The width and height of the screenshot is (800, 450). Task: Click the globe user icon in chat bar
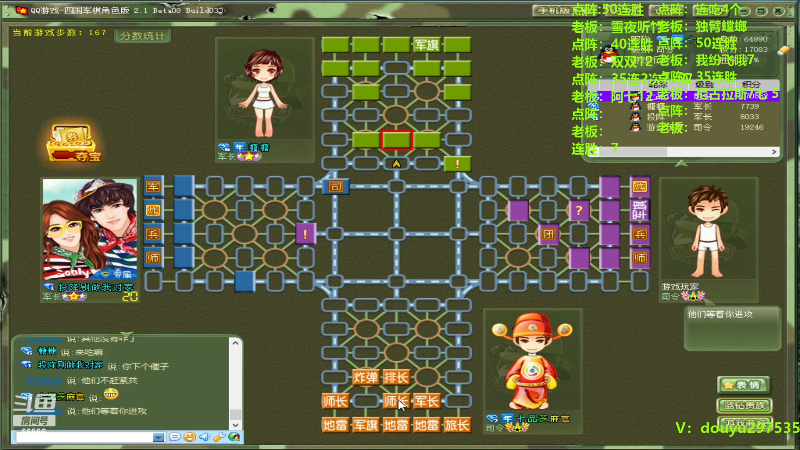(234, 437)
